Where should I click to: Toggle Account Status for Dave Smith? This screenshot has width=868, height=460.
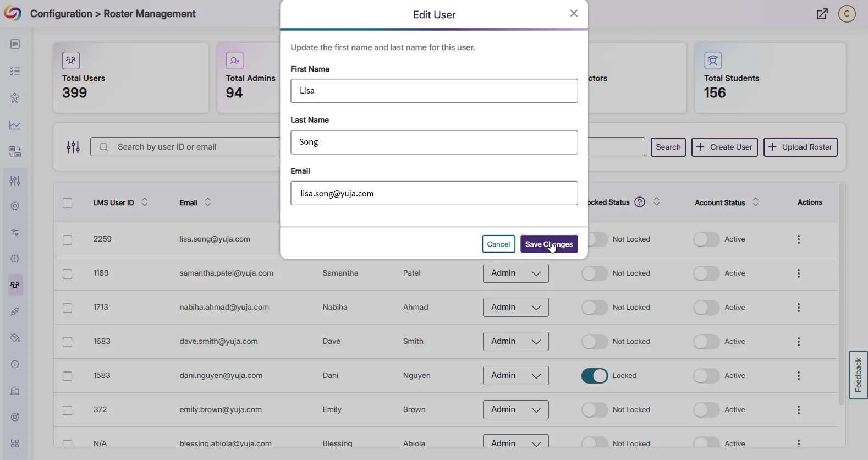(x=706, y=342)
